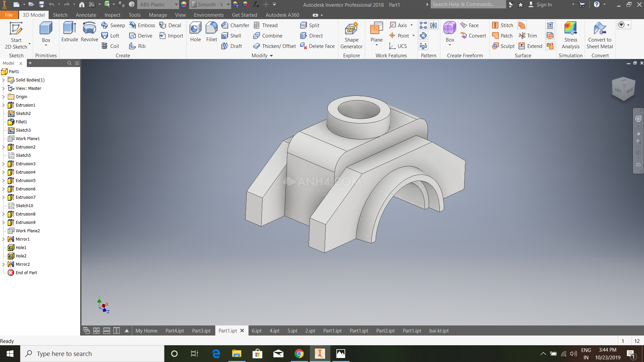Start a new 2D Sketch
Viewport: 644px width, 362px height.
click(16, 35)
